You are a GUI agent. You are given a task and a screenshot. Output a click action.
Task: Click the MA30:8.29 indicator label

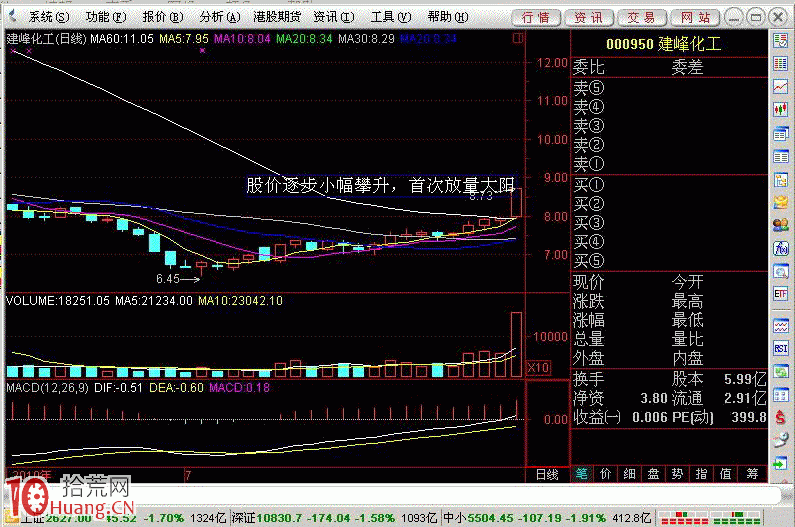pos(366,39)
